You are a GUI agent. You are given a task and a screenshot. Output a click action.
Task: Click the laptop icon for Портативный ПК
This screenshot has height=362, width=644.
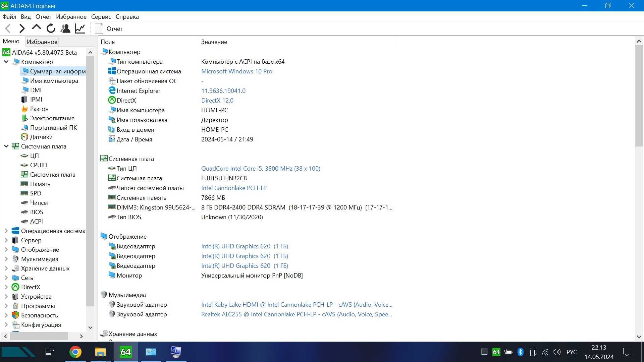coord(24,128)
